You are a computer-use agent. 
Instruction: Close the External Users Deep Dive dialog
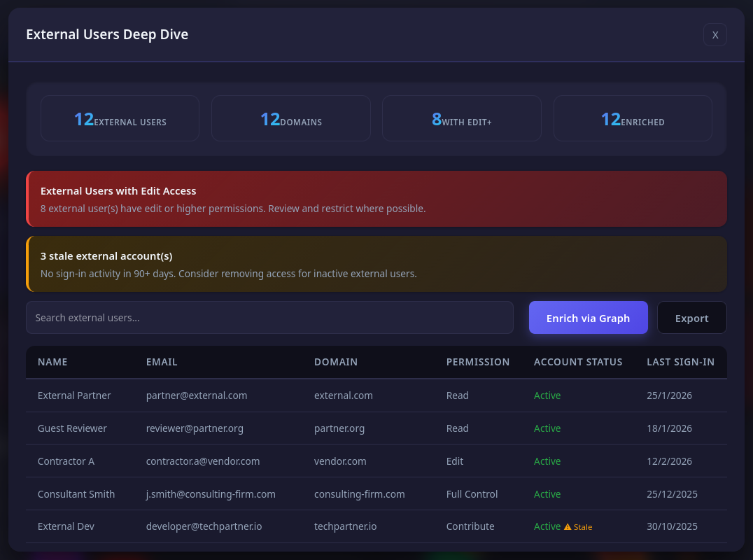pos(715,35)
